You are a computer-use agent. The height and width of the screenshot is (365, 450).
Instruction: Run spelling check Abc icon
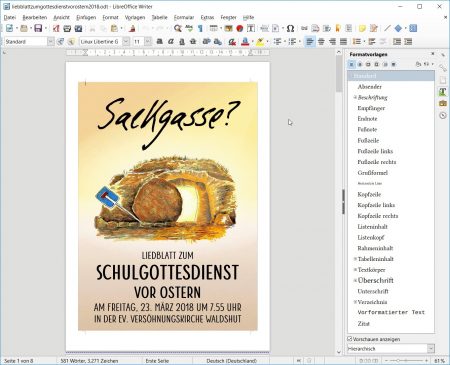coord(189,28)
